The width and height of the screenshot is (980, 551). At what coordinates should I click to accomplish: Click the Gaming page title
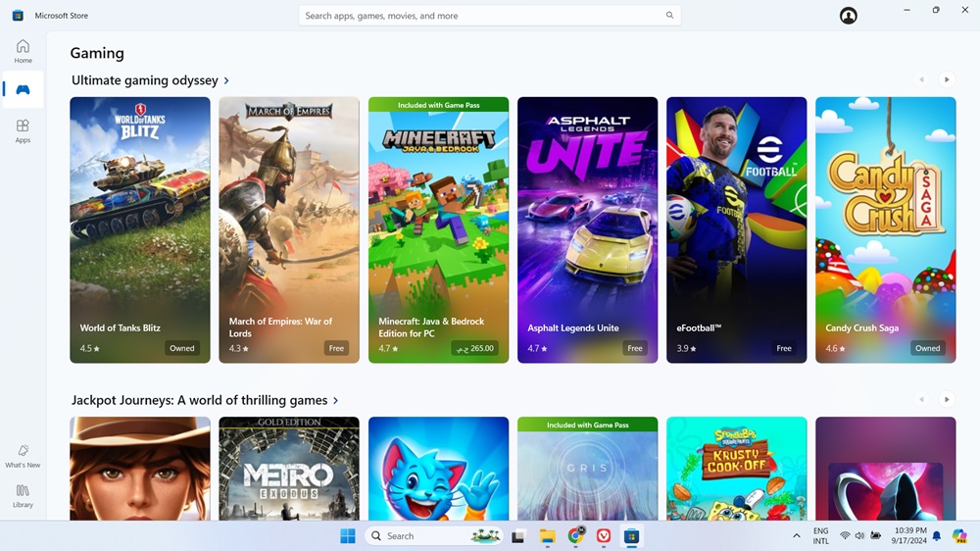pyautogui.click(x=97, y=53)
